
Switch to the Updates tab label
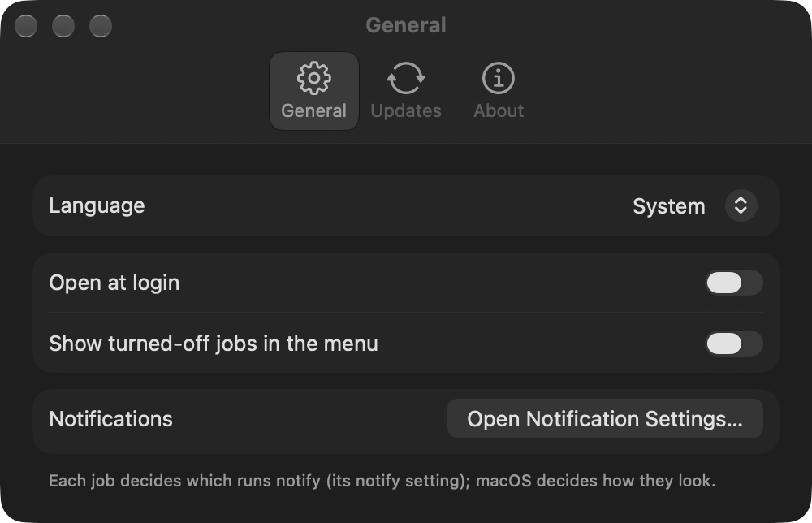pos(406,110)
